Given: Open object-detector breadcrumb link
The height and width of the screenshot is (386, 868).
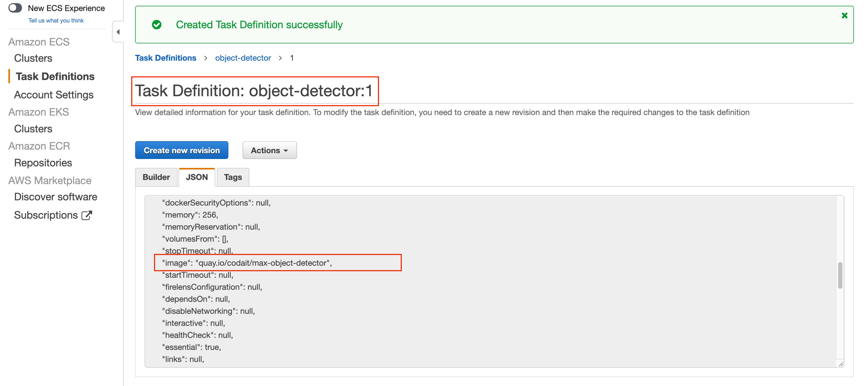Looking at the screenshot, I should [x=243, y=58].
